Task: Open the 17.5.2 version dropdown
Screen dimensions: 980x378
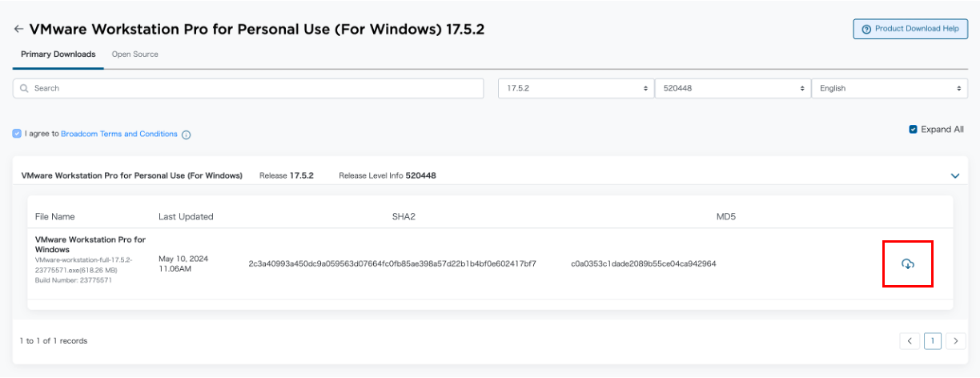Action: tap(576, 88)
